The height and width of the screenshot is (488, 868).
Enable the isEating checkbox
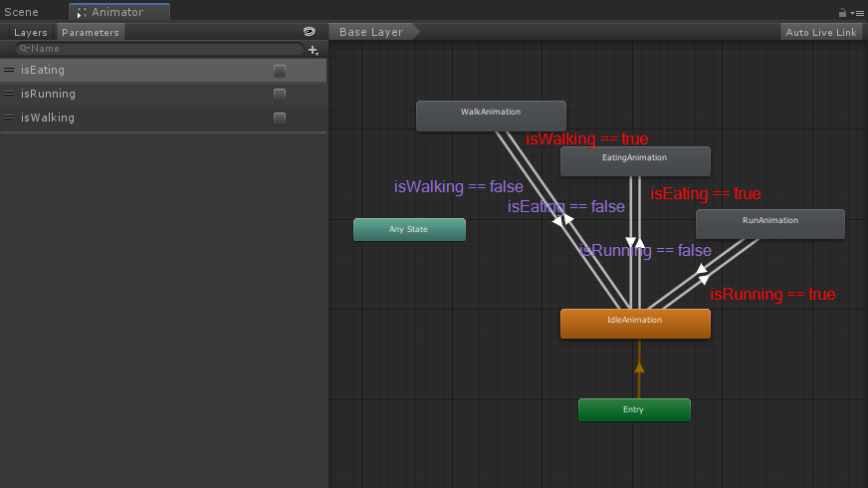[280, 71]
